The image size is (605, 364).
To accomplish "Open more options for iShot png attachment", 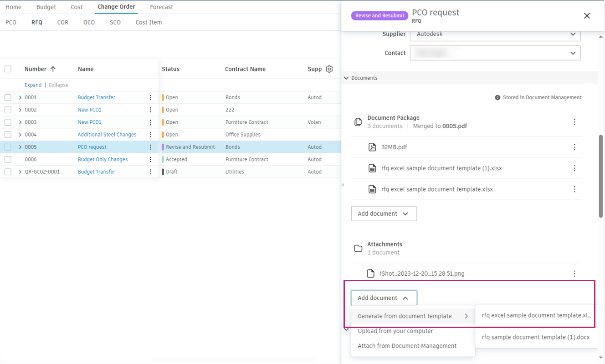I will [574, 273].
